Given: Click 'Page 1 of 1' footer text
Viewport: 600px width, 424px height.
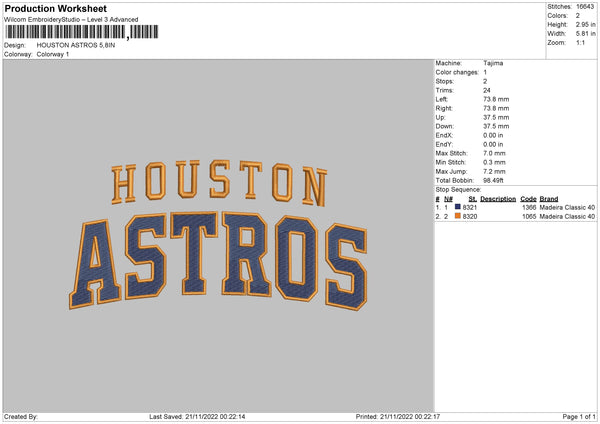Looking at the screenshot, I should point(579,417).
